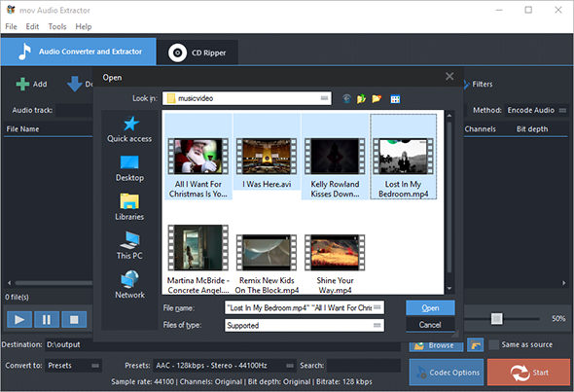Click the Browse button

tap(436, 345)
